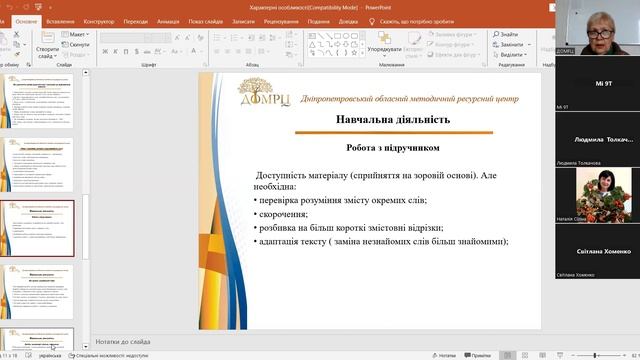Open the Рецензування review tab
Image resolution: width=640 pixels, height=360 pixels.
pyautogui.click(x=281, y=22)
